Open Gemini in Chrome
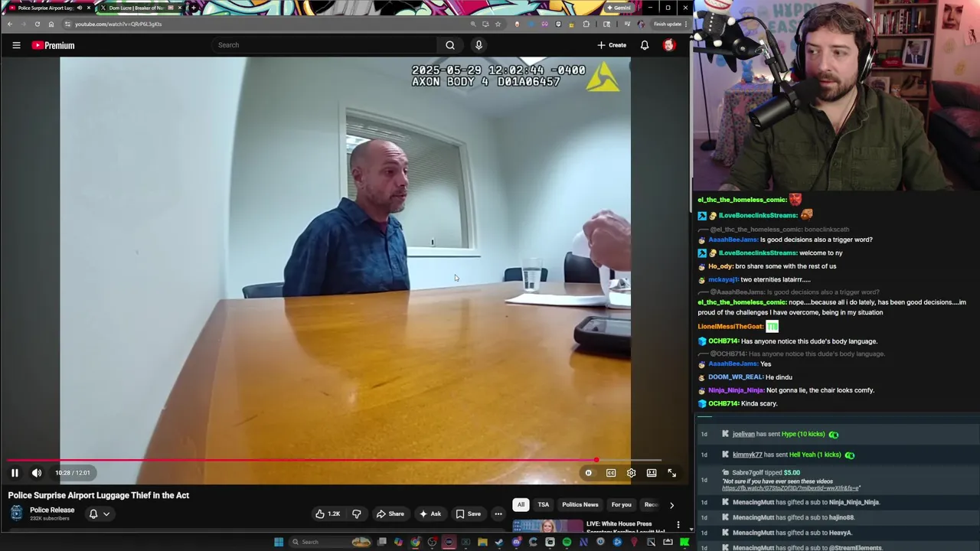This screenshot has width=980, height=551. point(619,8)
